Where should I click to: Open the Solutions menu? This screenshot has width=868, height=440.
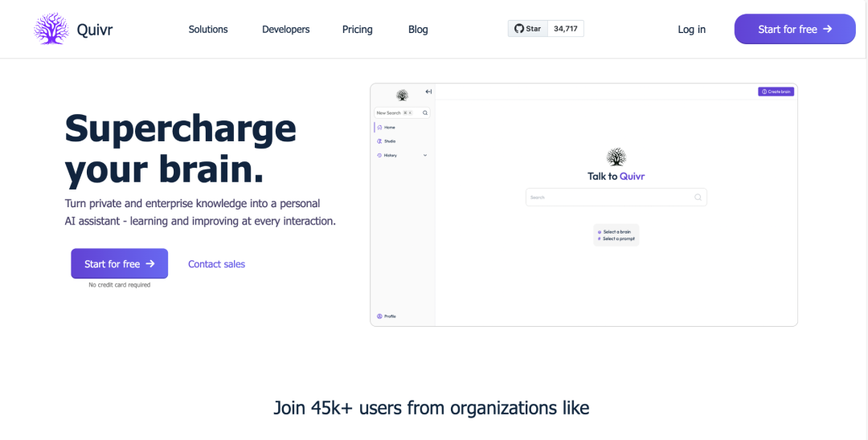tap(208, 30)
